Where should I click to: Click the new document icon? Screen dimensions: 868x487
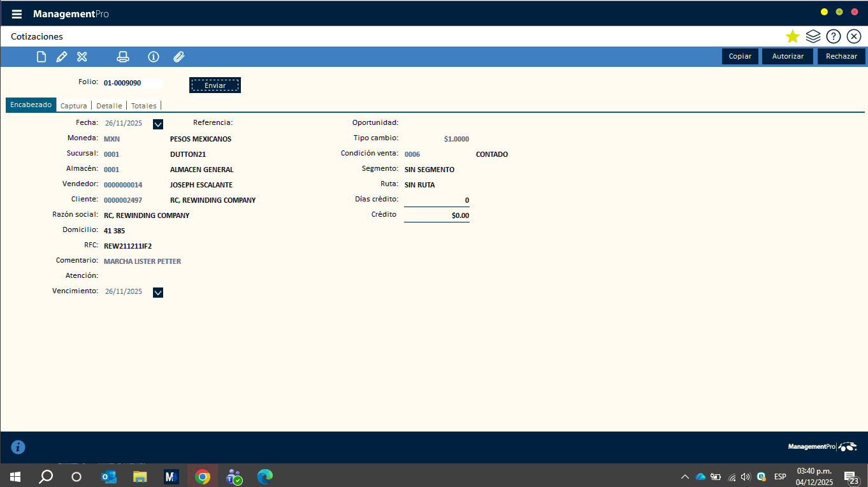coord(41,57)
